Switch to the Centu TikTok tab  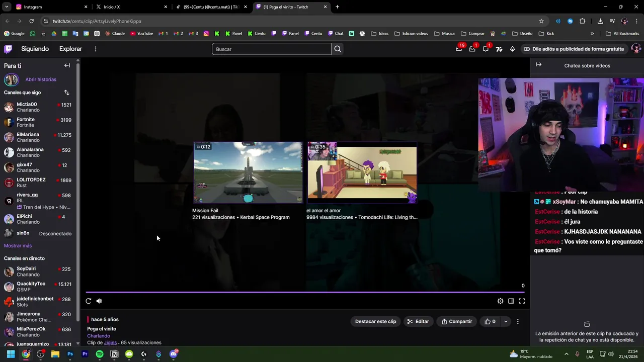[210, 7]
